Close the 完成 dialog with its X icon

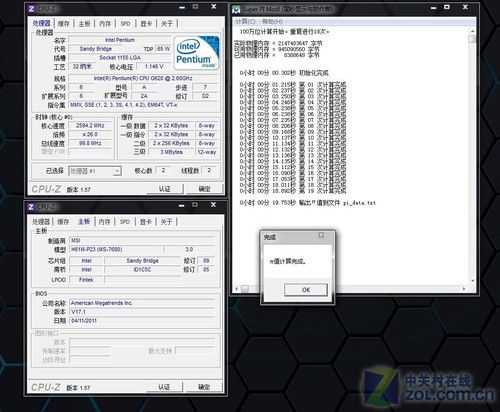coord(321,235)
